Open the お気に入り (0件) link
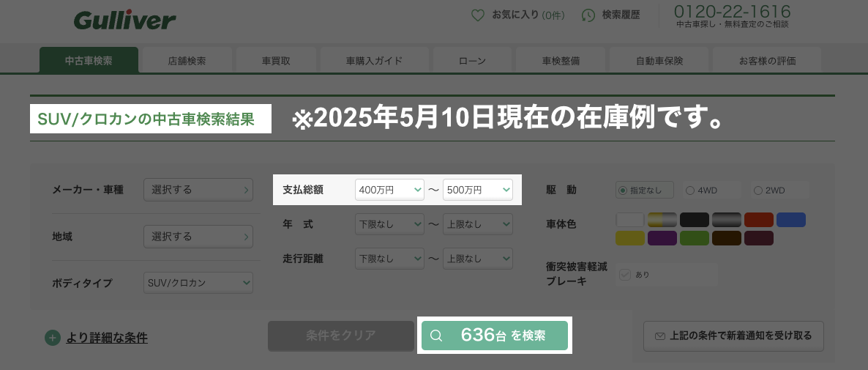Image resolution: width=868 pixels, height=370 pixels. (528, 15)
